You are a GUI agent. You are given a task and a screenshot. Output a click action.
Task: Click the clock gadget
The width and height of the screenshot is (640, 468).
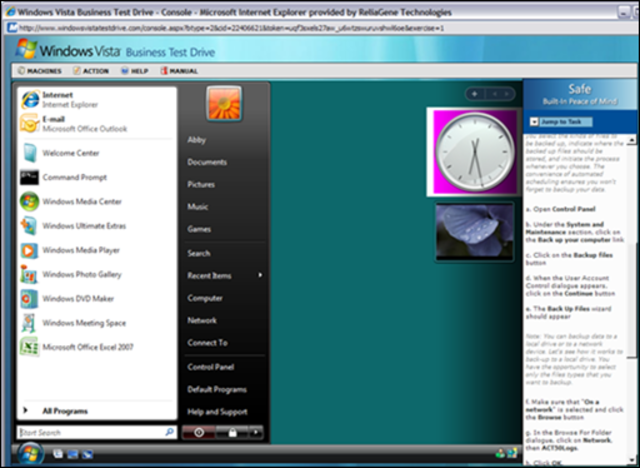coord(474,151)
